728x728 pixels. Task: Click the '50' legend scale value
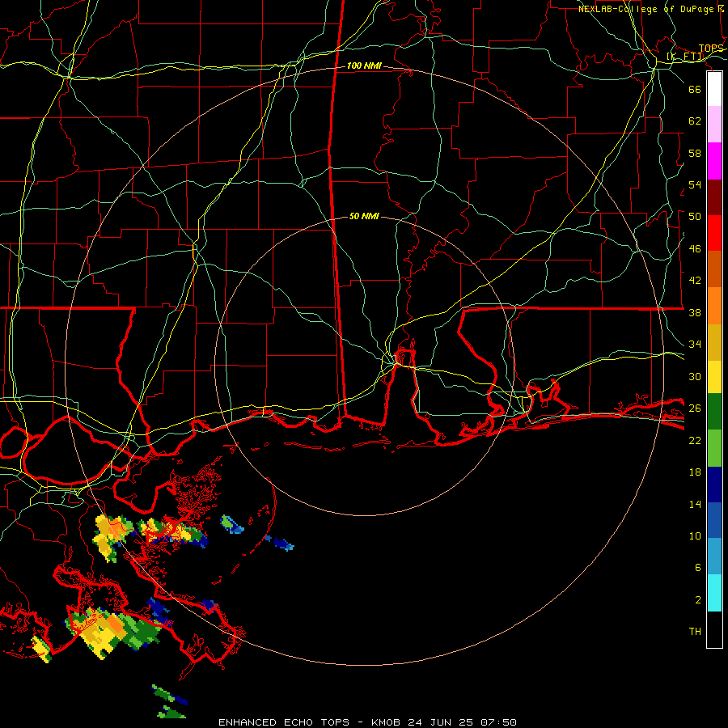[x=695, y=217]
